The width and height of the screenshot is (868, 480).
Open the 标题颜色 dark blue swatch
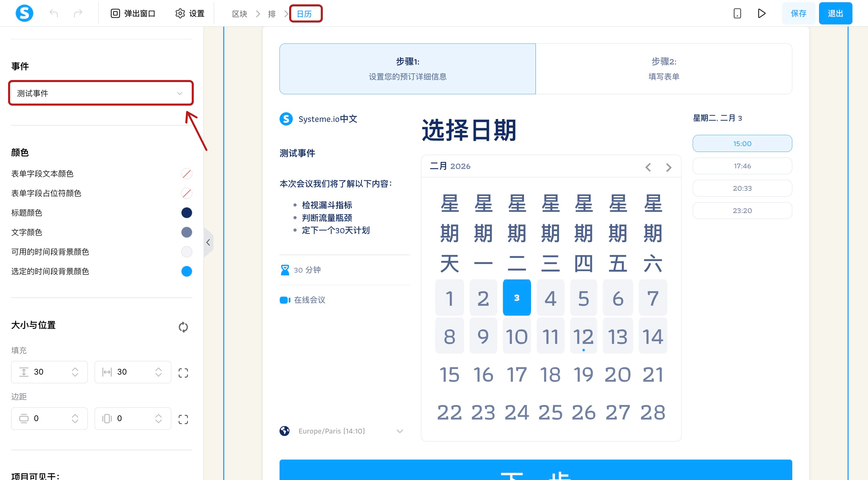pyautogui.click(x=186, y=212)
